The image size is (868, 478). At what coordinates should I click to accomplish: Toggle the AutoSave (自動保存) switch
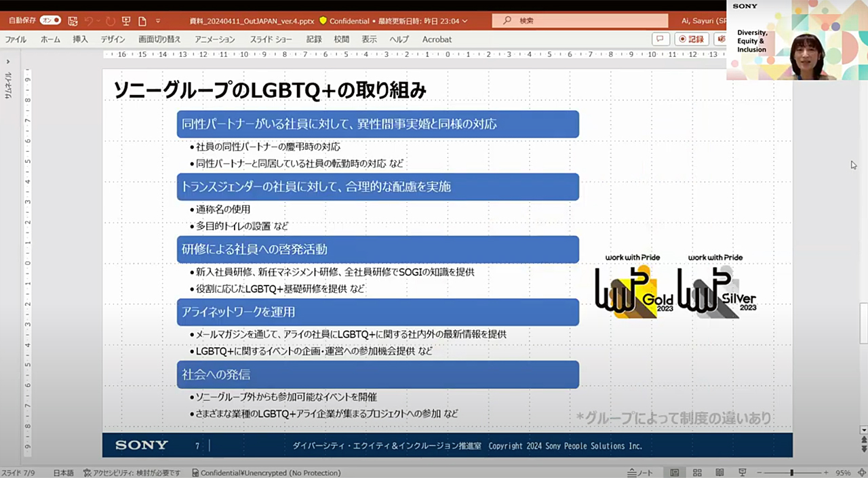pos(50,20)
